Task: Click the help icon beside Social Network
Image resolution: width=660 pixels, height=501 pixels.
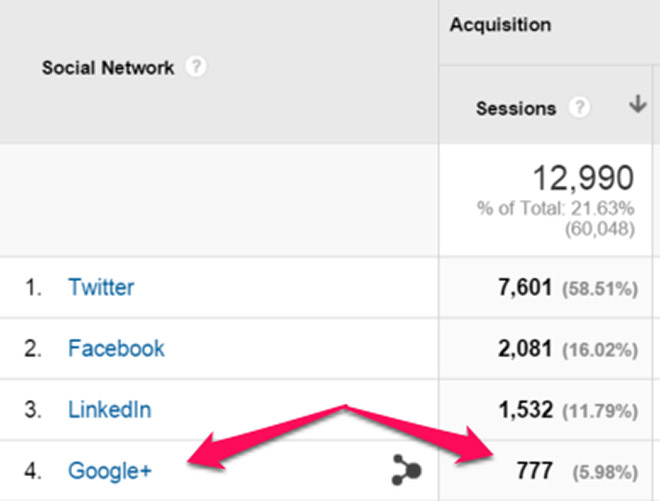Action: 197,68
